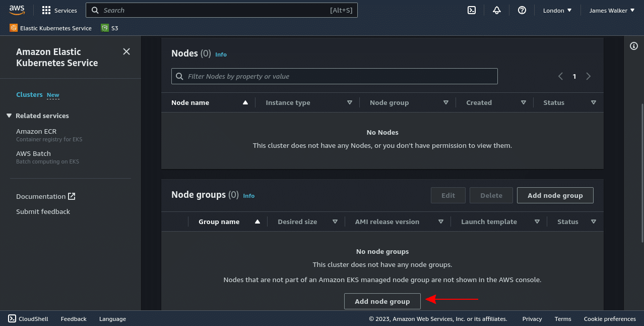Sort by AMI release version arrow
The width and height of the screenshot is (644, 326).
[x=441, y=222]
